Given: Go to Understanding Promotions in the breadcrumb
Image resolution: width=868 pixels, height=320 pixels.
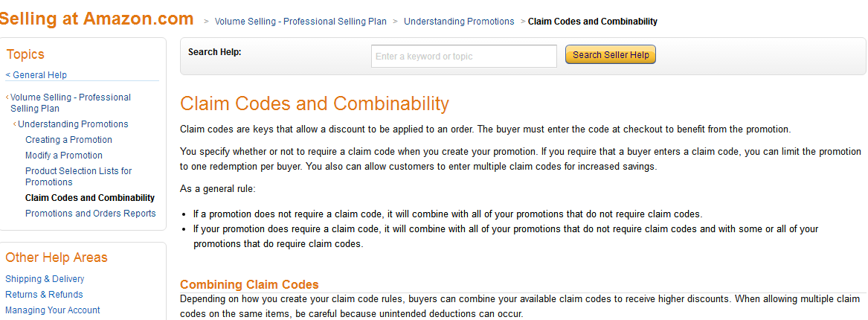Looking at the screenshot, I should 459,22.
